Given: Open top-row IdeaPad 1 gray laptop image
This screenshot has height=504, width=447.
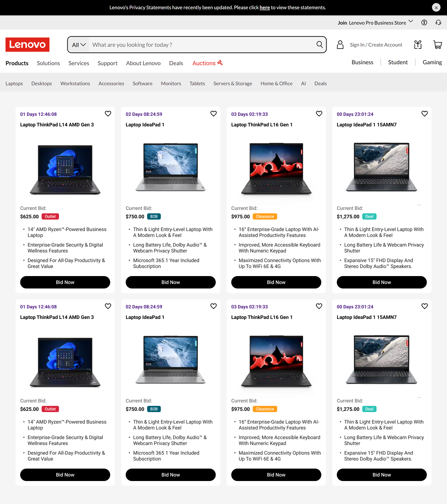Looking at the screenshot, I should pyautogui.click(x=171, y=168).
